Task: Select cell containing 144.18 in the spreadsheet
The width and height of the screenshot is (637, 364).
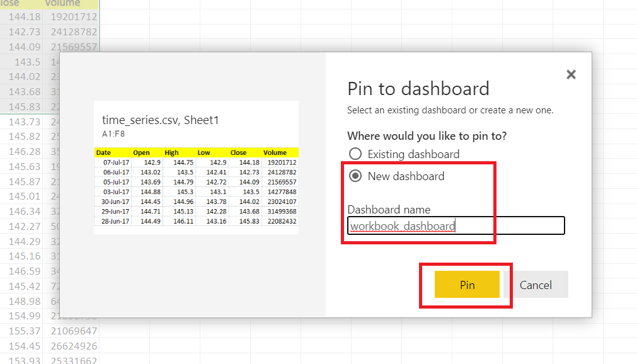Action: coord(24,17)
